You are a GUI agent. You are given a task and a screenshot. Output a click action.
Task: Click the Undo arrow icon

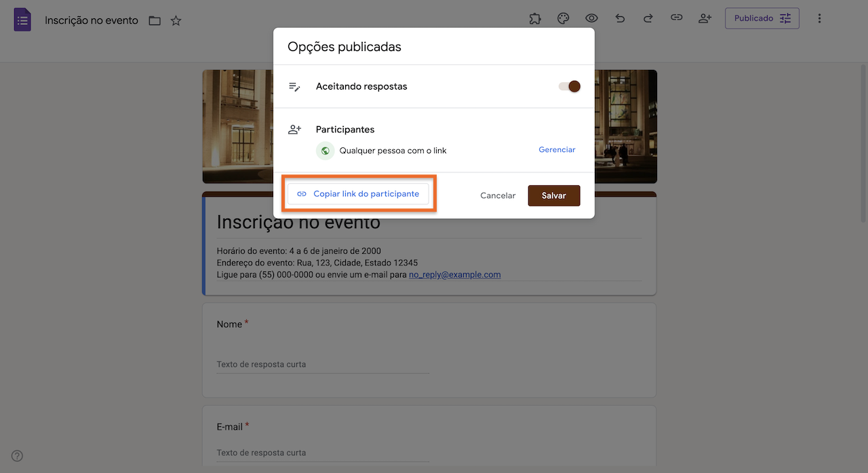pyautogui.click(x=619, y=18)
